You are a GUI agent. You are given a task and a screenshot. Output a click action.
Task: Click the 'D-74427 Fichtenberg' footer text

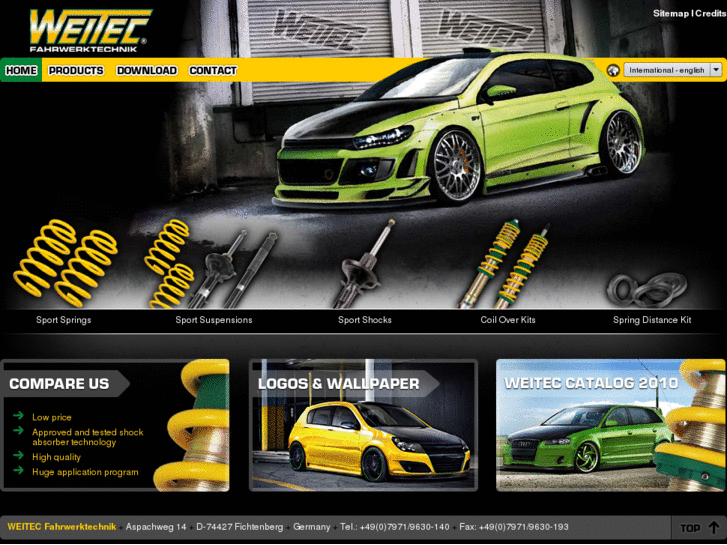click(x=240, y=527)
